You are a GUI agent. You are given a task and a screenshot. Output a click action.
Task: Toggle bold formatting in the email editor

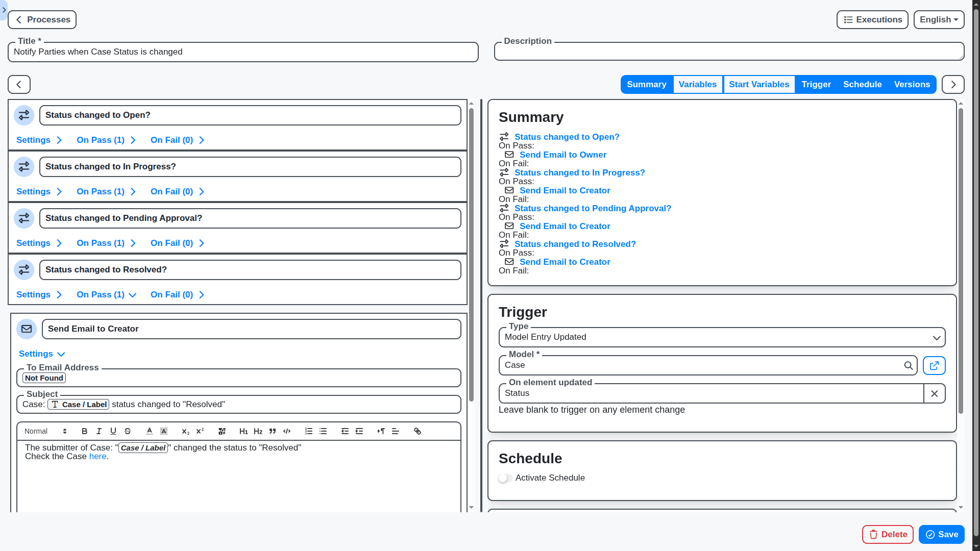click(x=84, y=431)
